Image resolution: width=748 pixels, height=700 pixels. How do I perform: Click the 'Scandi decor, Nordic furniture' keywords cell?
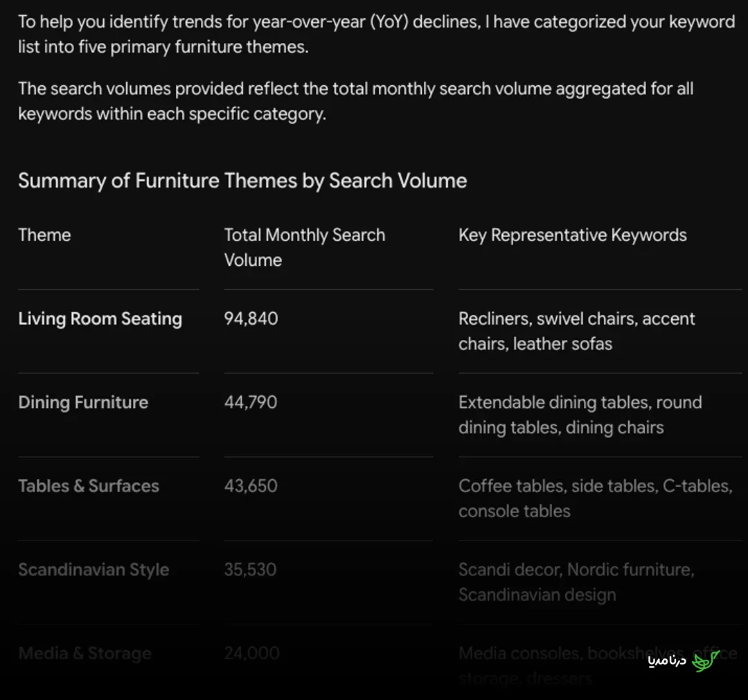(x=576, y=582)
